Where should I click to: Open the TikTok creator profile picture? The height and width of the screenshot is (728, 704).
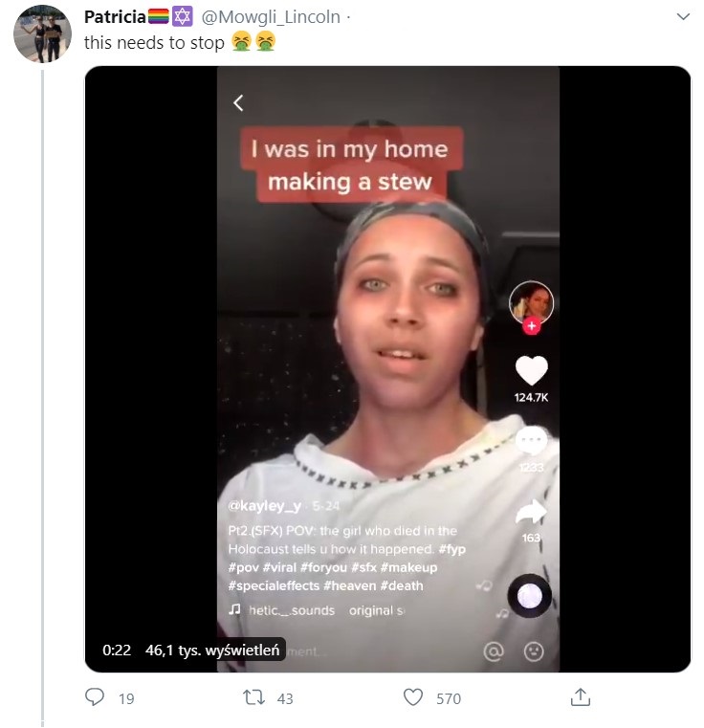tap(532, 301)
